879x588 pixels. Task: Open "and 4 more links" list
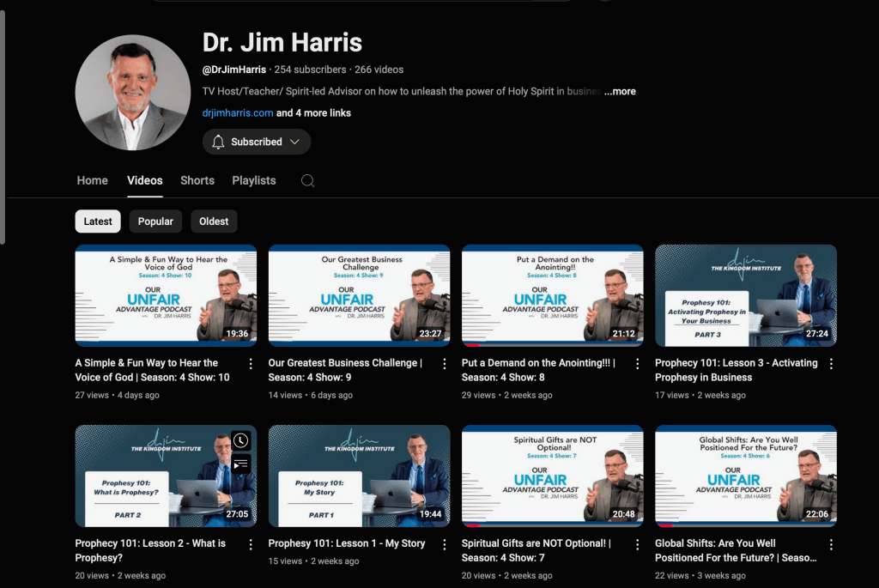coord(313,113)
